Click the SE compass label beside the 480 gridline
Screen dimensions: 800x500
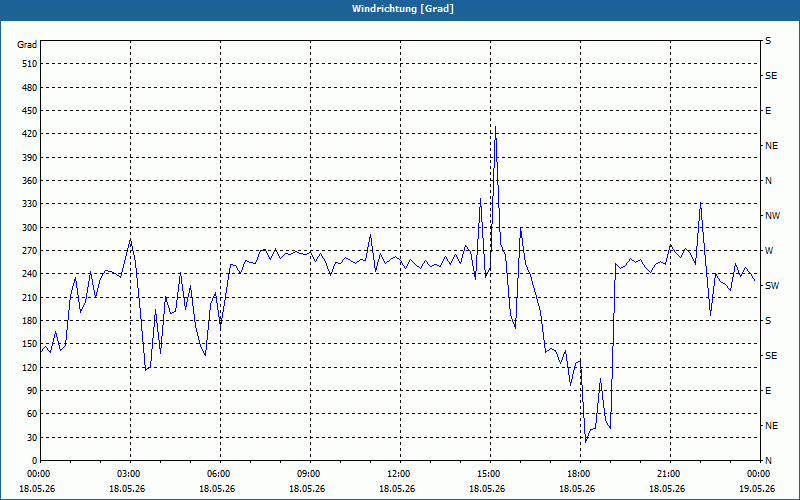pyautogui.click(x=771, y=76)
